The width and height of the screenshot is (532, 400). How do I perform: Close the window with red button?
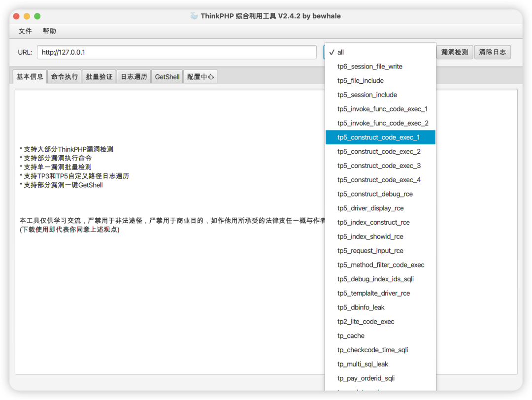pos(16,16)
